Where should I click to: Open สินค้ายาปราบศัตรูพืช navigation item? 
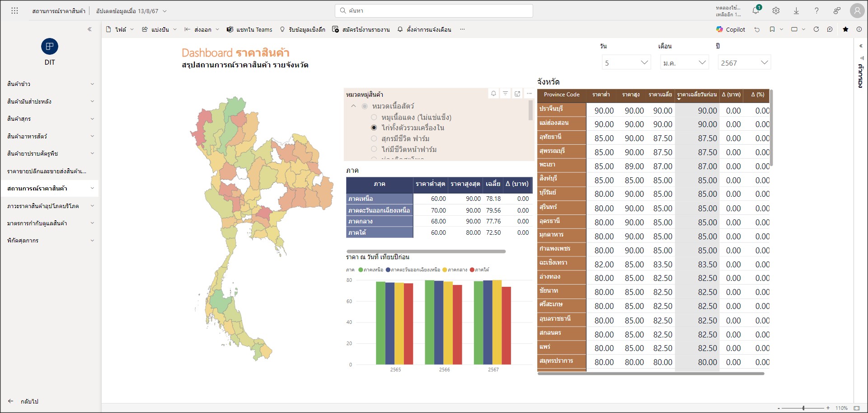50,153
